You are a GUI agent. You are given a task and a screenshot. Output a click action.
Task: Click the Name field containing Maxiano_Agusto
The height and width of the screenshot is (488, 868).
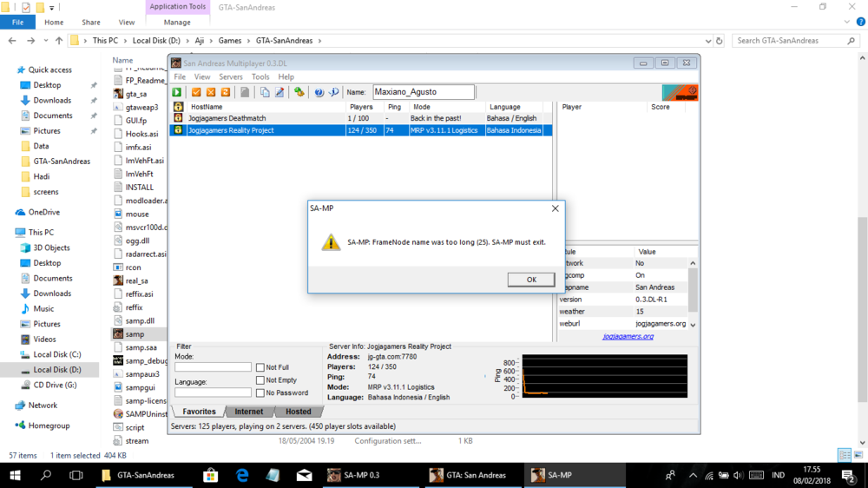[x=424, y=92]
